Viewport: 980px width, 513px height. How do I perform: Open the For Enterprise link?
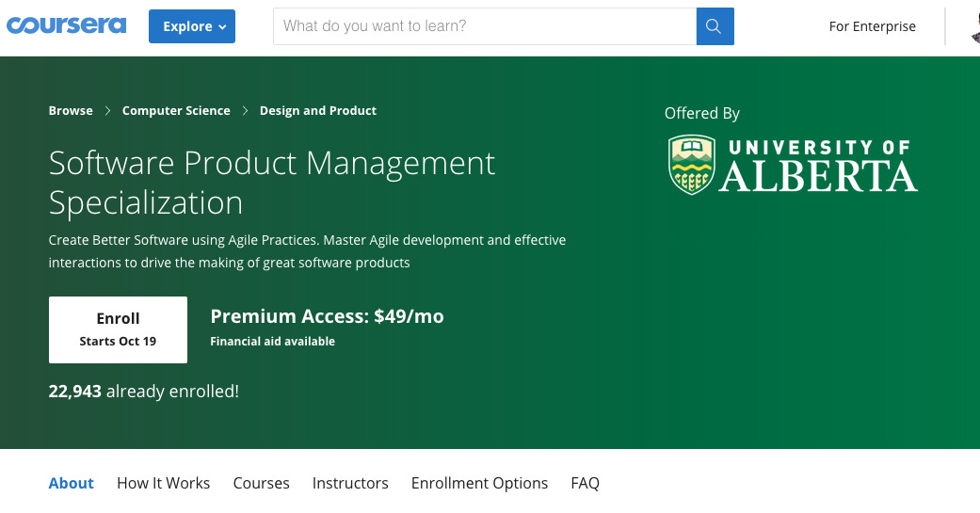872,26
